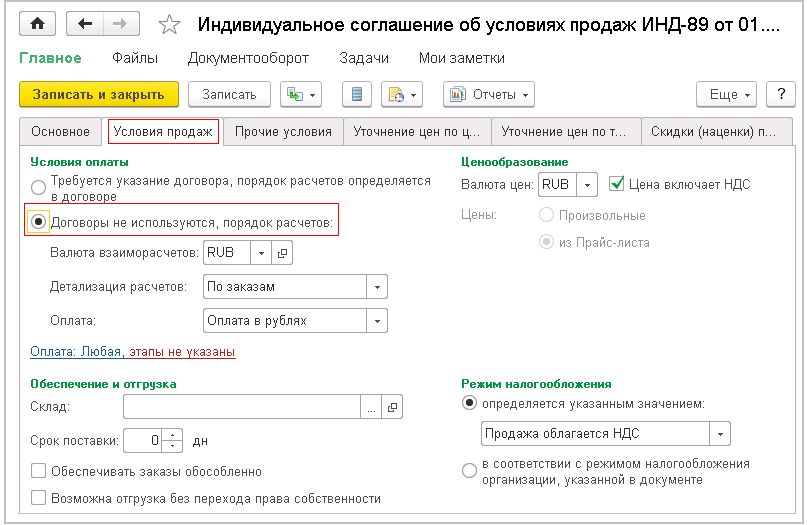Toggle the Цена включает НДС checkbox
Viewport: 807px width, 525px height.
616,184
